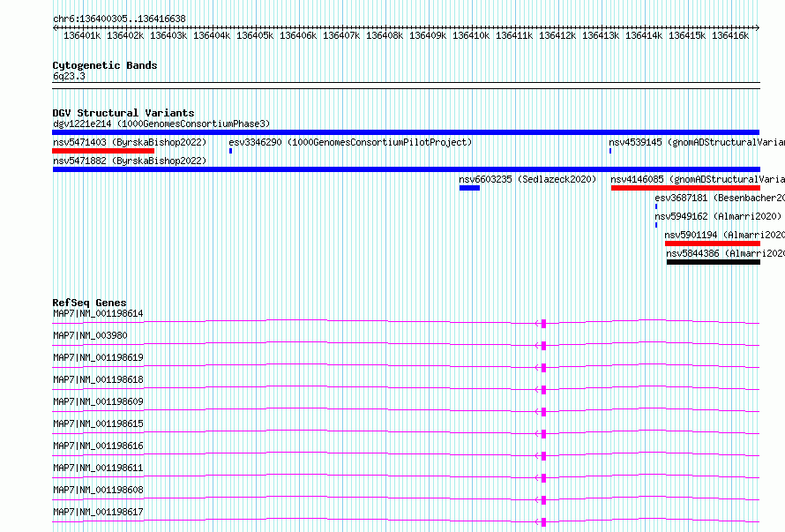The height and width of the screenshot is (532, 785).
Task: Open the nsv5844386 variant label
Action: [725, 253]
